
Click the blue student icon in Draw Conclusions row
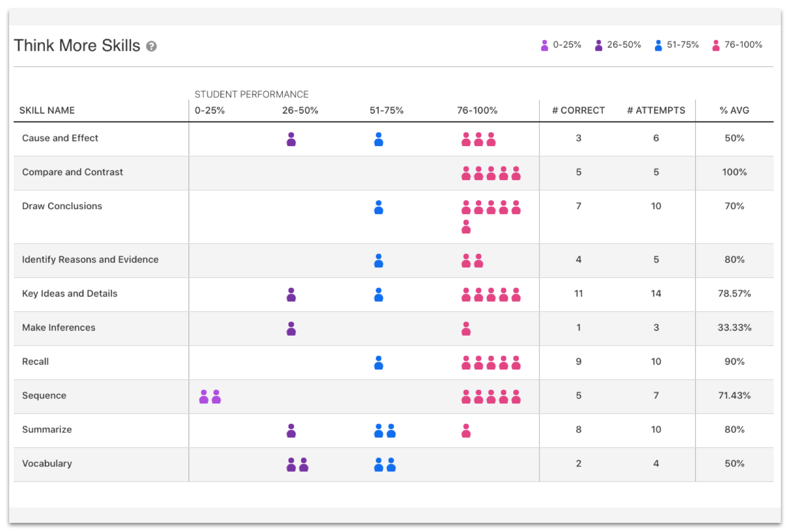pos(378,207)
